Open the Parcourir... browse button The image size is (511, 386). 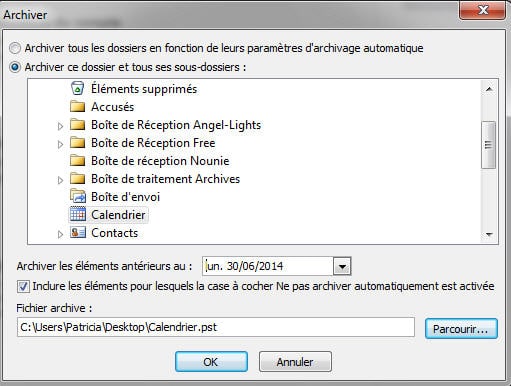(461, 329)
